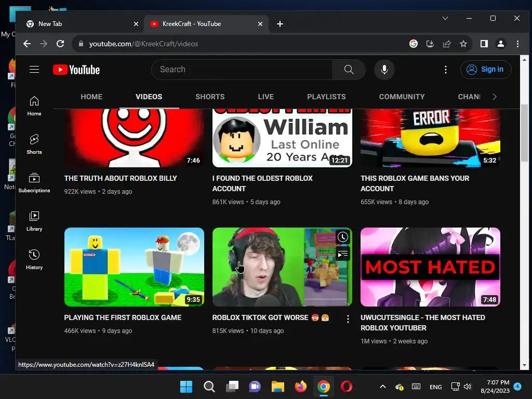Open Subscriptions in the left sidebar

(x=34, y=182)
